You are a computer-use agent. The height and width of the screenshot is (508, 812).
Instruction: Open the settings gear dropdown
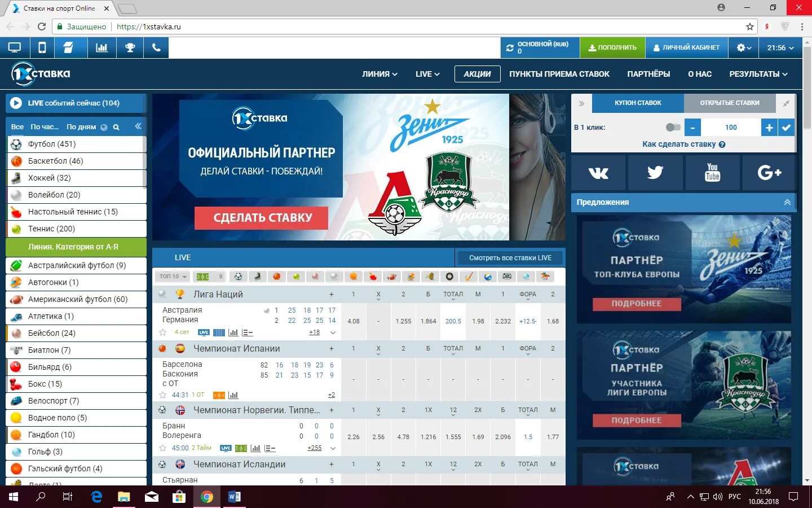tap(744, 48)
